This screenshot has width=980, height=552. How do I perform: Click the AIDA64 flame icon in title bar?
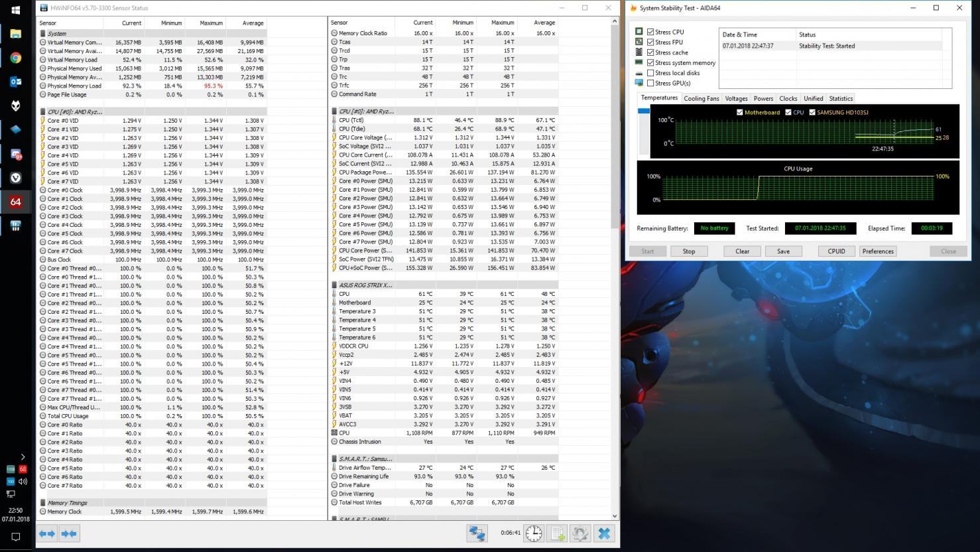tap(633, 8)
